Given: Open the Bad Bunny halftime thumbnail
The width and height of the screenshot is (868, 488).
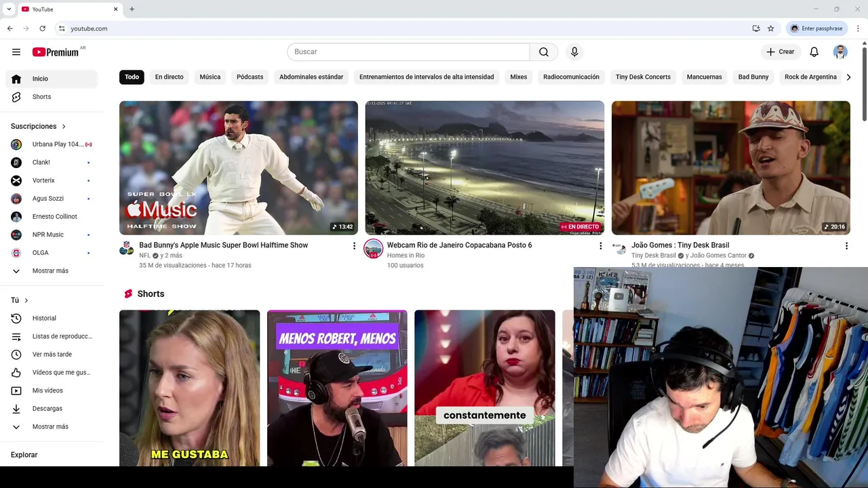Looking at the screenshot, I should pyautogui.click(x=239, y=168).
